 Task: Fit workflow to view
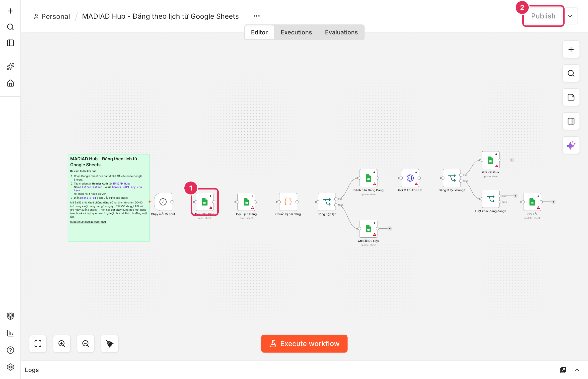(38, 344)
